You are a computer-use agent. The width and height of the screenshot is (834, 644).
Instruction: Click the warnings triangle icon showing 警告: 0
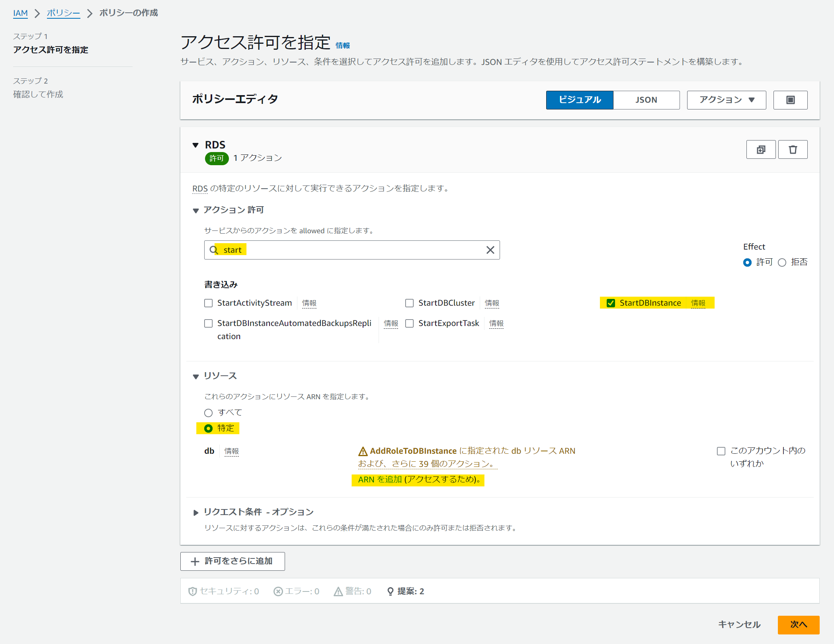[x=338, y=591]
